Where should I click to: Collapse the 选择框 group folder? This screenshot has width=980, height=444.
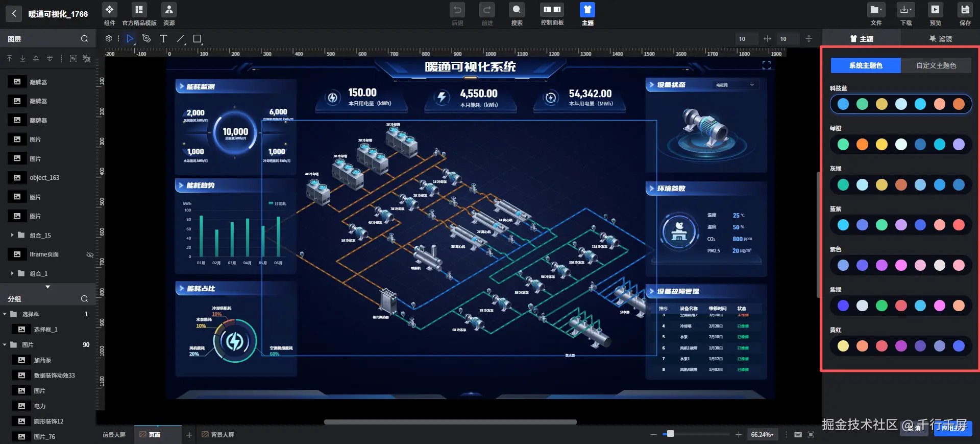tap(5, 314)
